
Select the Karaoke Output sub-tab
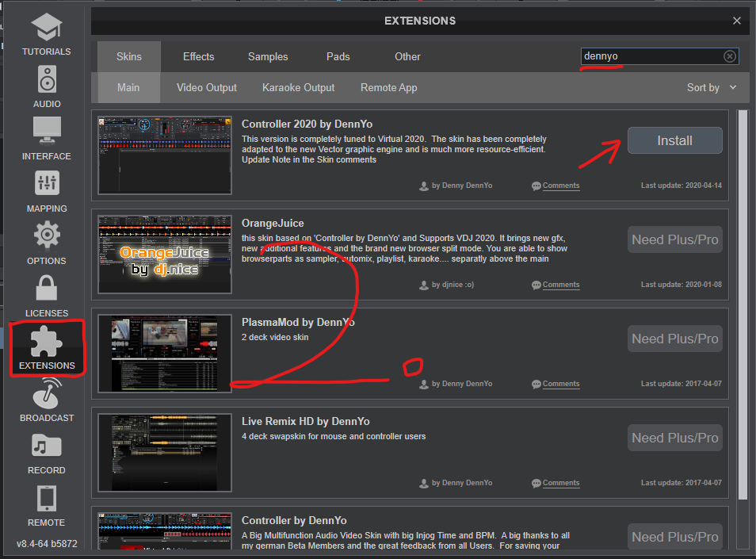(298, 87)
